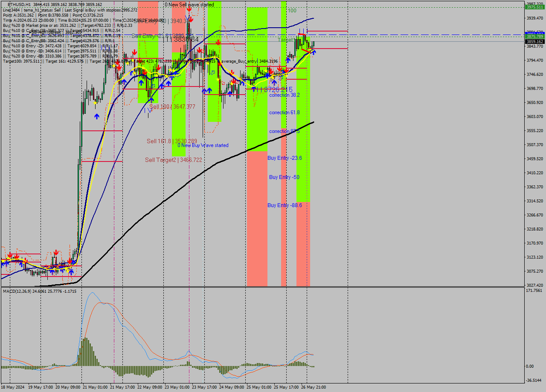
Task: Click 3362.370 on the price axis
Action: pos(535,187)
